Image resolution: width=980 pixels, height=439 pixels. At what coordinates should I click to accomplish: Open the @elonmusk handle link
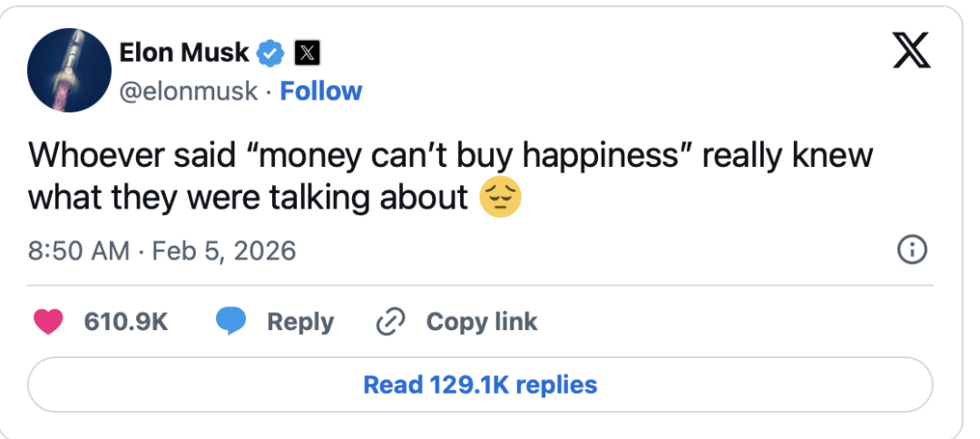[x=188, y=91]
